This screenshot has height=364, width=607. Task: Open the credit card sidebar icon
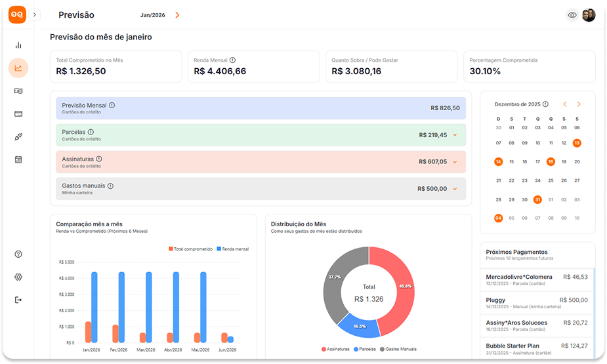[18, 113]
